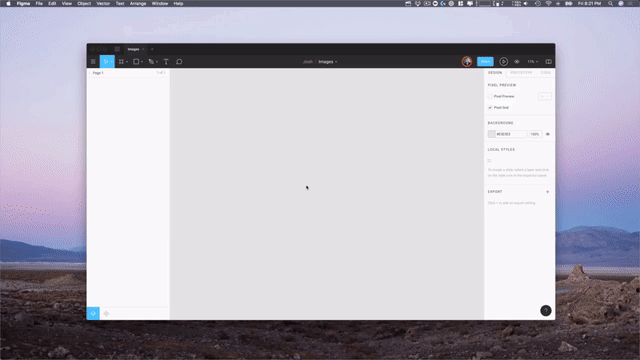Screen dimensions: 640x360
Task: Toggle background color visibility eye icon
Action: 548,134
